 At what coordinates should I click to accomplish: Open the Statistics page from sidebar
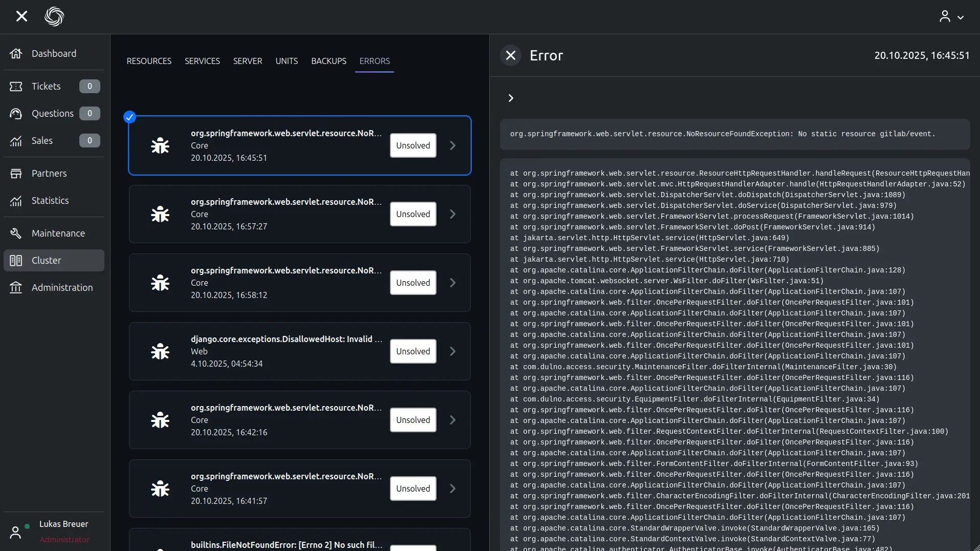tap(50, 201)
